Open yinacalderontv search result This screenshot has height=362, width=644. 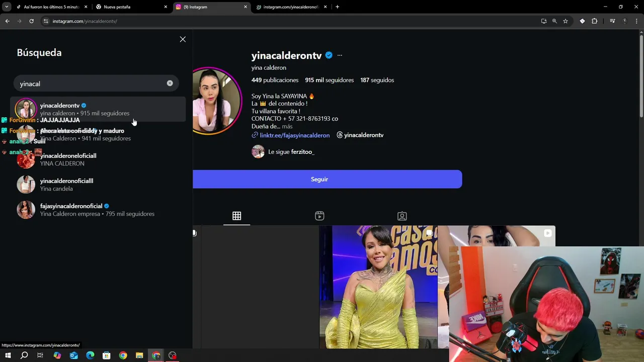pos(98,109)
